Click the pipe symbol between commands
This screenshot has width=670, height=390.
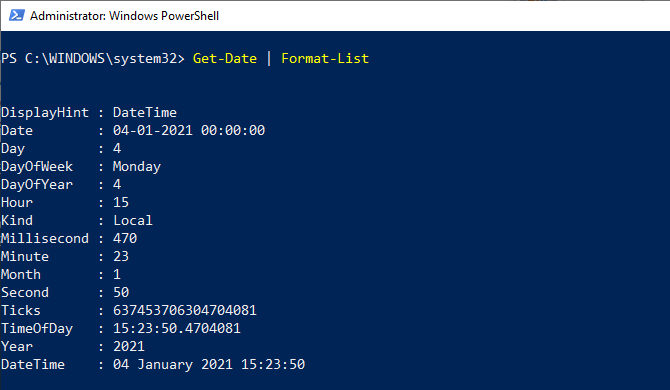point(269,58)
